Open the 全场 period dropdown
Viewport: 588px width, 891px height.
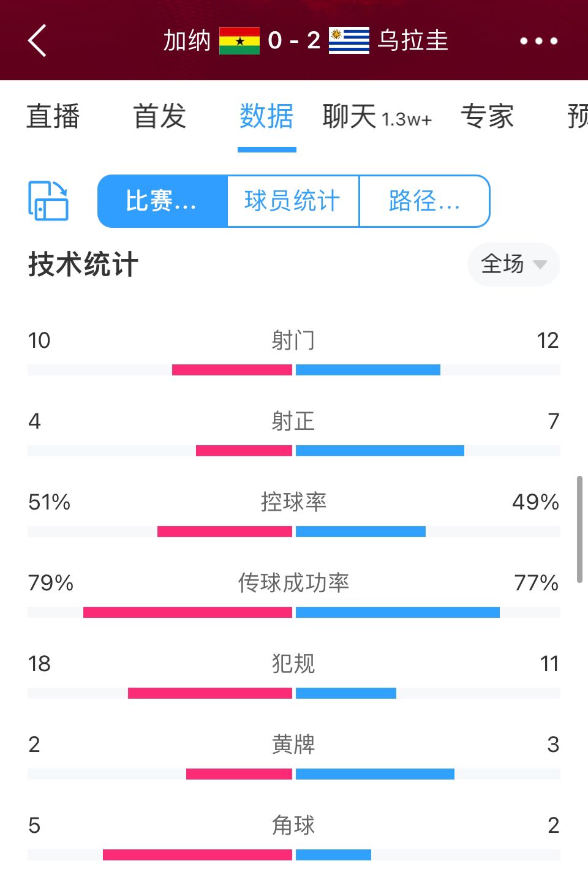pos(513,265)
